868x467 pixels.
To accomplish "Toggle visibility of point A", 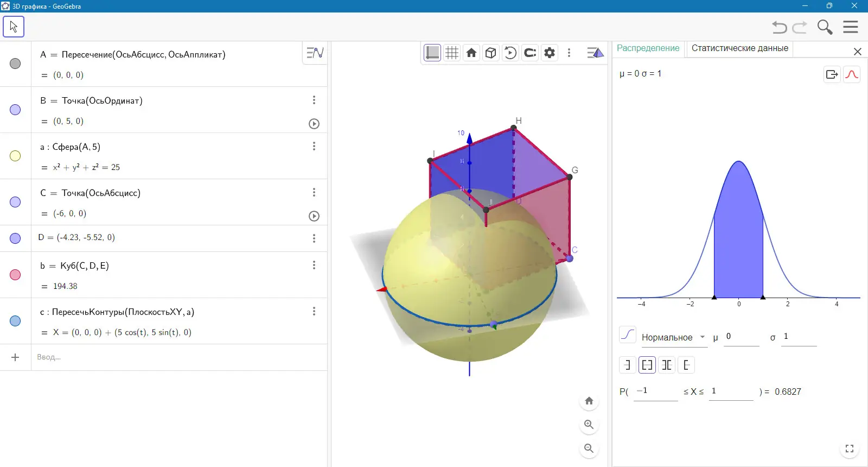I will tap(15, 64).
